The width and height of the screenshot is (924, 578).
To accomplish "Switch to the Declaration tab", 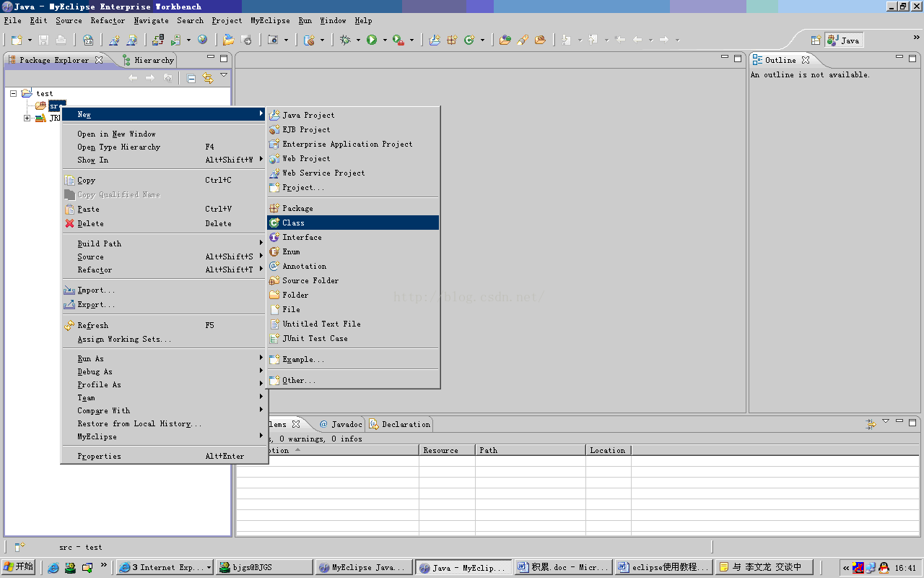I will [400, 424].
